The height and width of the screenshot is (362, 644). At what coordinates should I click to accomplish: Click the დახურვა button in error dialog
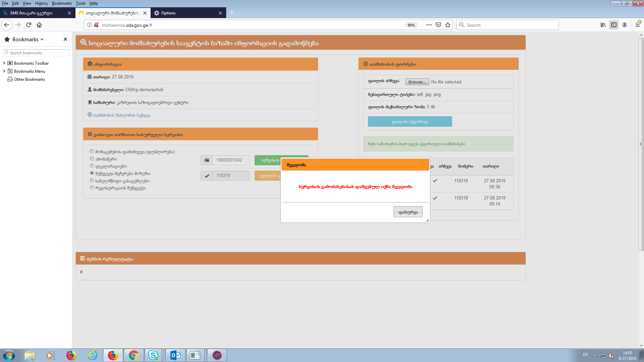[408, 212]
